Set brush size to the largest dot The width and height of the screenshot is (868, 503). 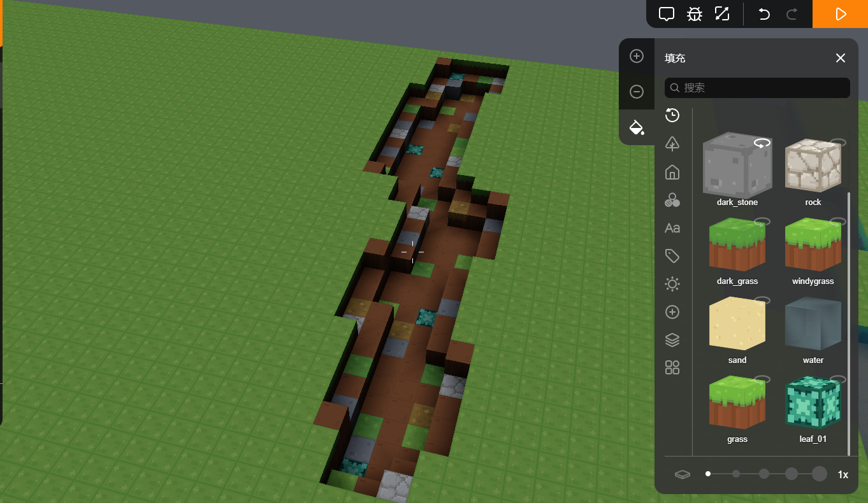point(820,474)
